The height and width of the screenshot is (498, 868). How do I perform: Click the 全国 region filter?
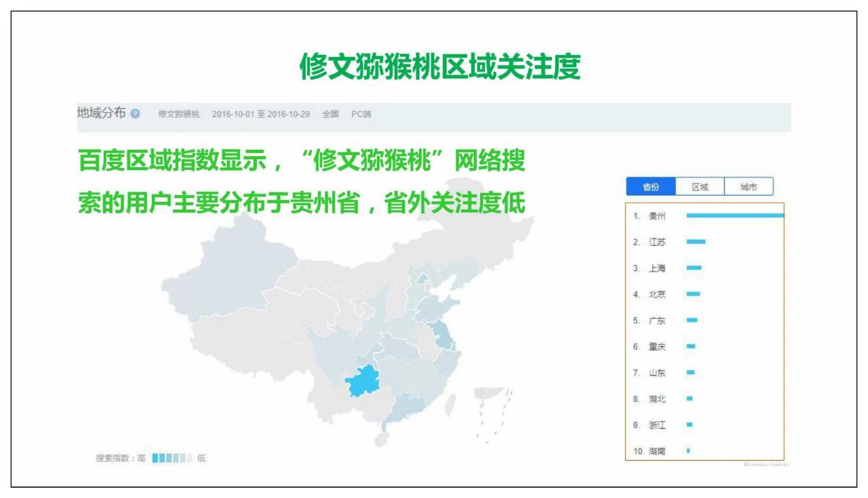(330, 114)
